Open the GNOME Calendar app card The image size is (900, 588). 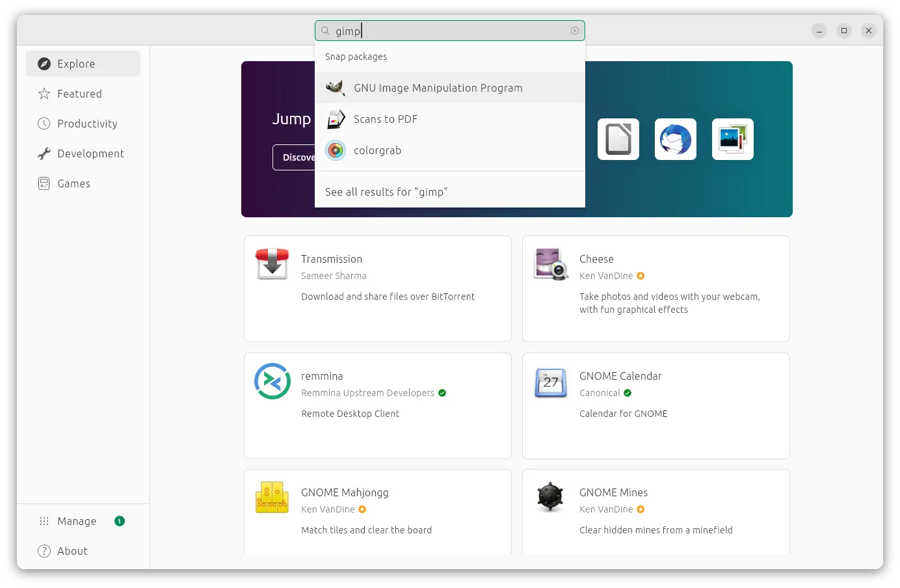click(656, 406)
